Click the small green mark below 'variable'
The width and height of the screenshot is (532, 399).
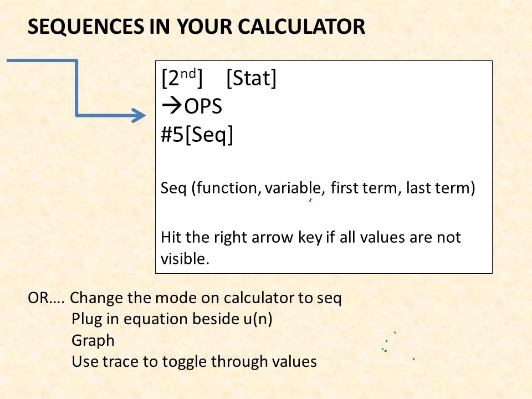[x=310, y=200]
